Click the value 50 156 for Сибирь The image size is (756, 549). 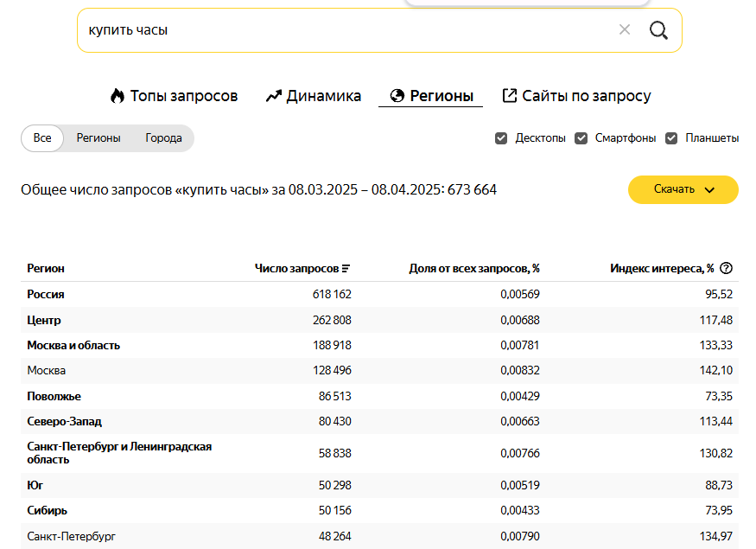334,510
